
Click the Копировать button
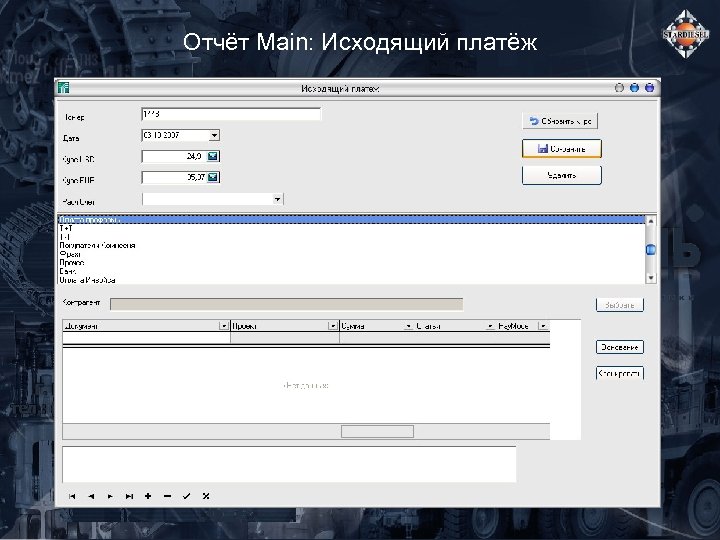(620, 373)
